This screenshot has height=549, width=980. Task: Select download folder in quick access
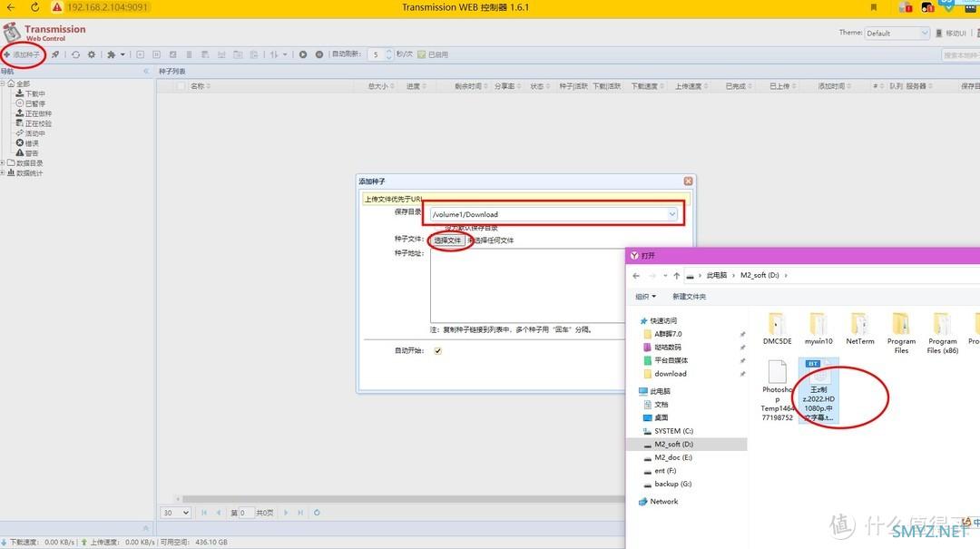click(x=670, y=373)
